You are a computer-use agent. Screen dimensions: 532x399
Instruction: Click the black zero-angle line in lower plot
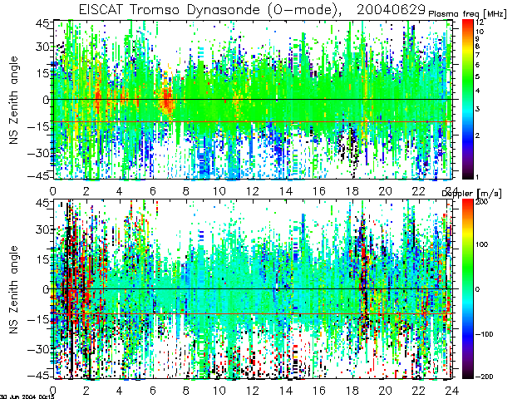point(253,289)
